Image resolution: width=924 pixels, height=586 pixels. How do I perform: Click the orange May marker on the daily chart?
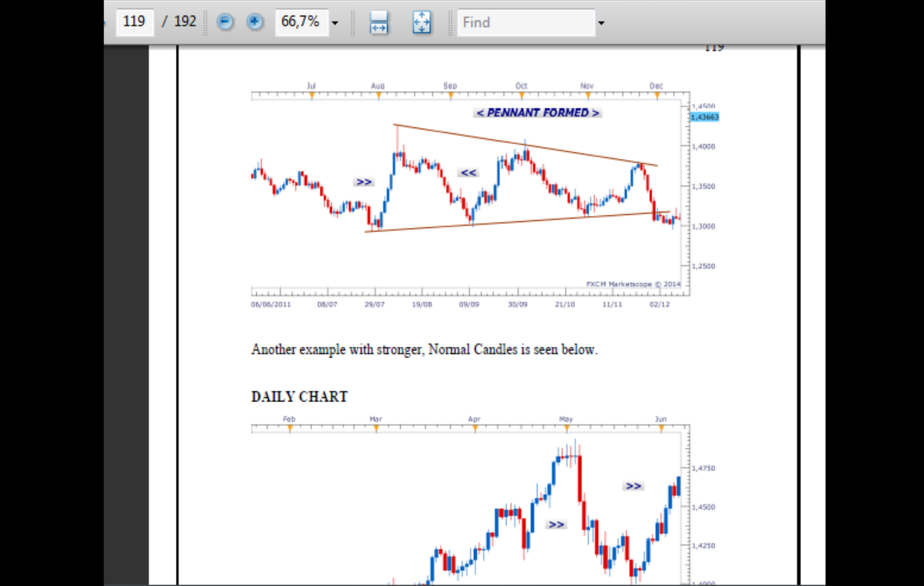pos(567,429)
